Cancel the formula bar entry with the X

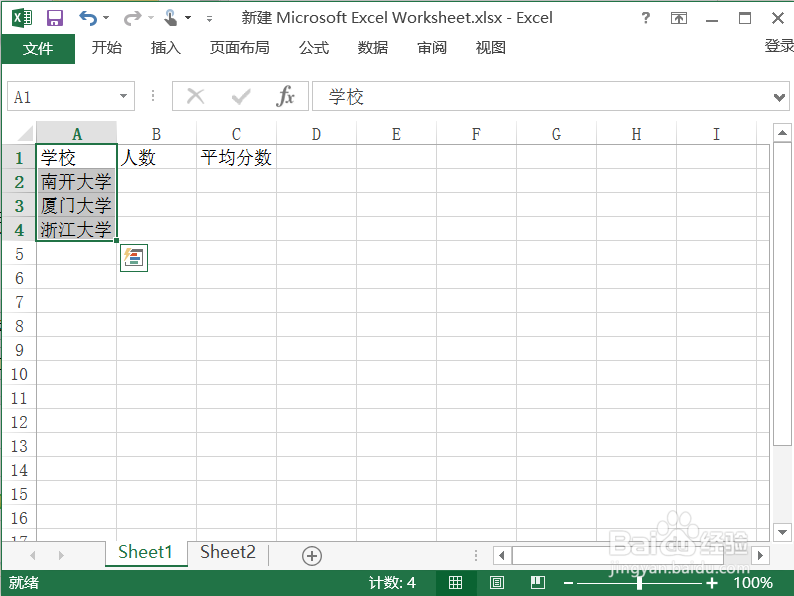[195, 96]
